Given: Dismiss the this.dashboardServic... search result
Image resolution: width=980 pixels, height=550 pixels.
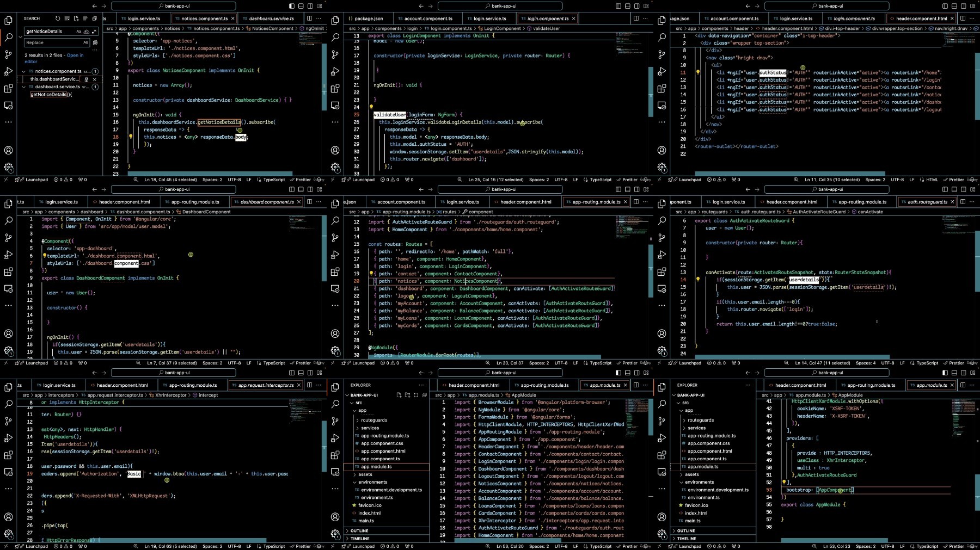Looking at the screenshot, I should 94,79.
